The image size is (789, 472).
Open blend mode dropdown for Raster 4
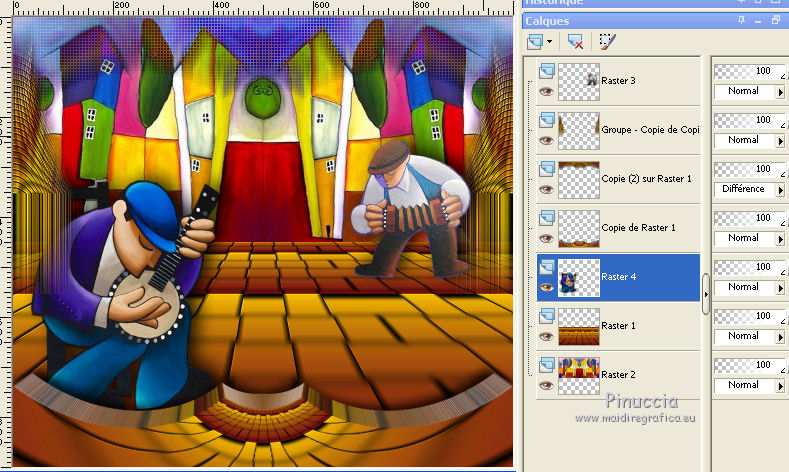click(x=780, y=288)
